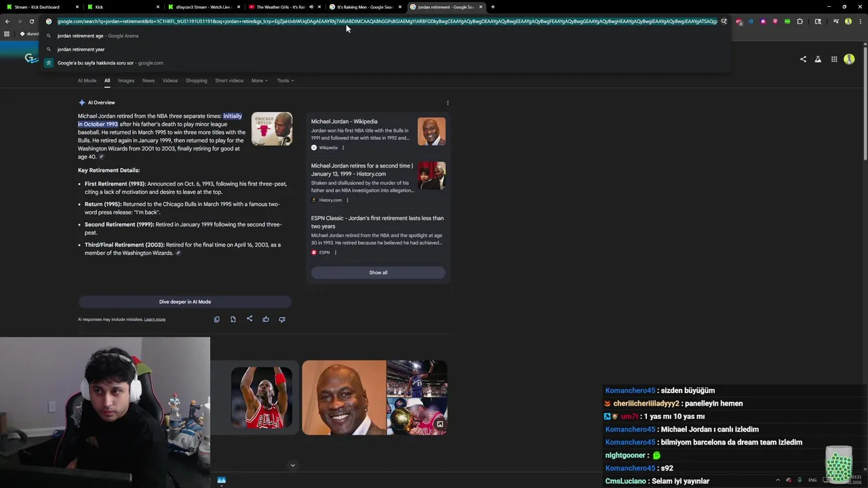Select the Shopping search tab
Image resolution: width=868 pixels, height=488 pixels.
coord(197,81)
